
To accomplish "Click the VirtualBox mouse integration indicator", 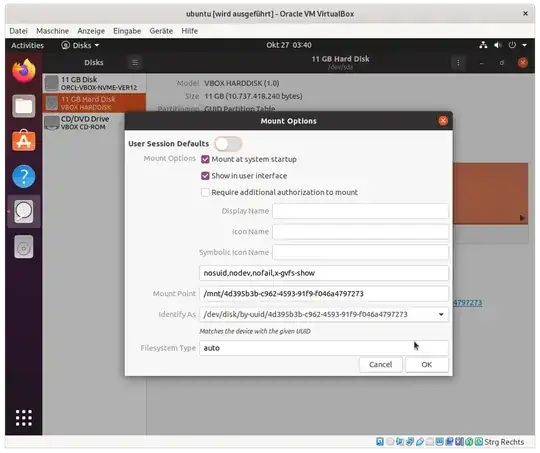I will click(x=469, y=442).
